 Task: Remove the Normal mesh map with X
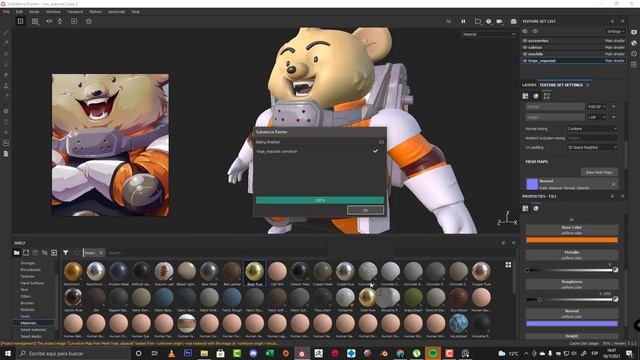tap(613, 184)
